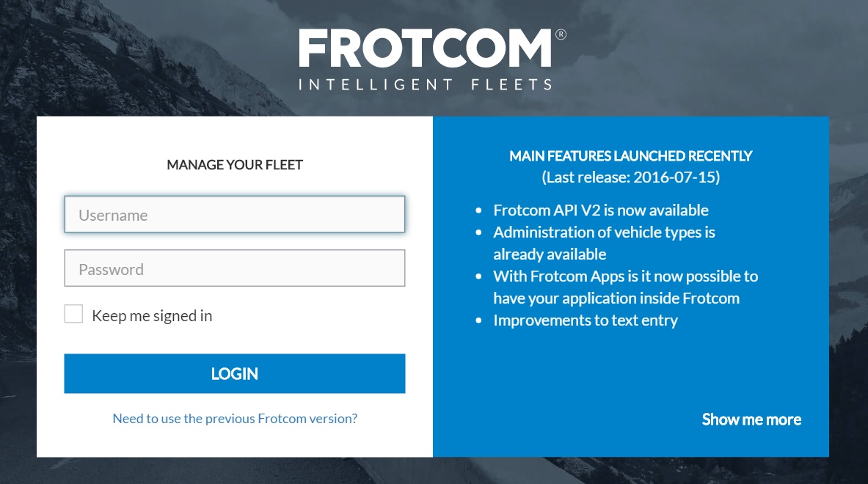
Task: Click the Keep me signed in label text
Action: [x=152, y=316]
